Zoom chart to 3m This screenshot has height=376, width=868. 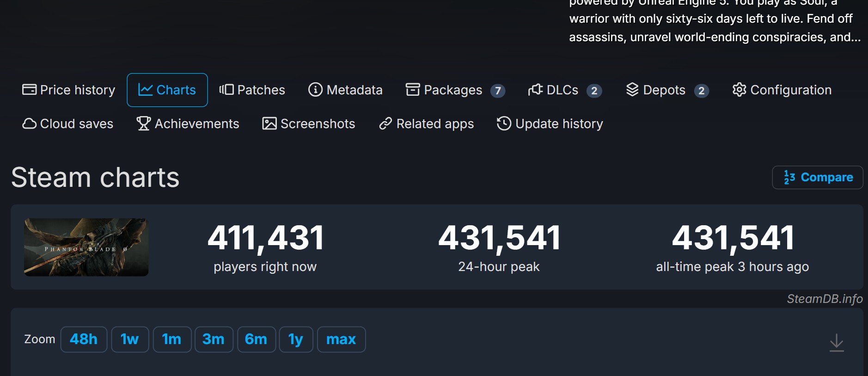214,339
